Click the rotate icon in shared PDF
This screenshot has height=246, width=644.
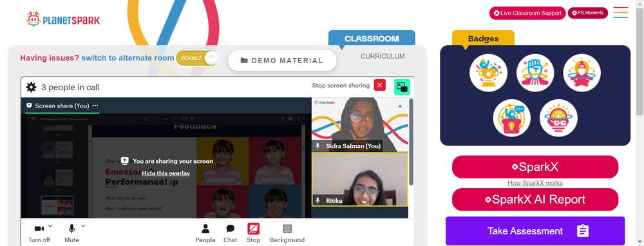(x=192, y=118)
